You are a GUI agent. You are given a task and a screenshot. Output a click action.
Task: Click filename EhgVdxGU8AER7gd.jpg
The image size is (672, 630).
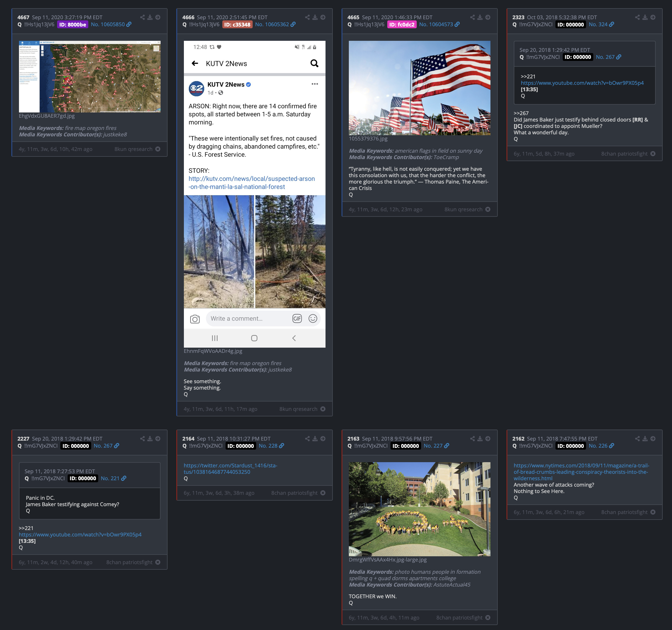coord(47,116)
